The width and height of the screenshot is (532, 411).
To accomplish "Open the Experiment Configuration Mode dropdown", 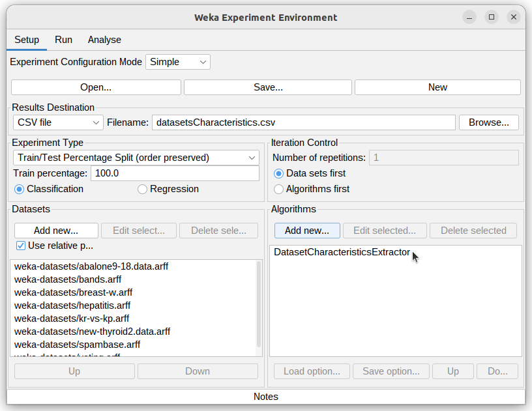I will [177, 62].
